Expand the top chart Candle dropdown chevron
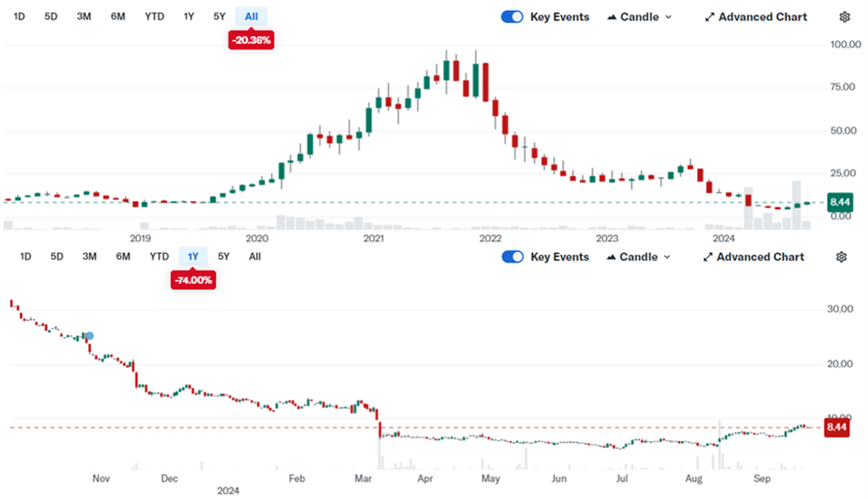 (x=669, y=18)
